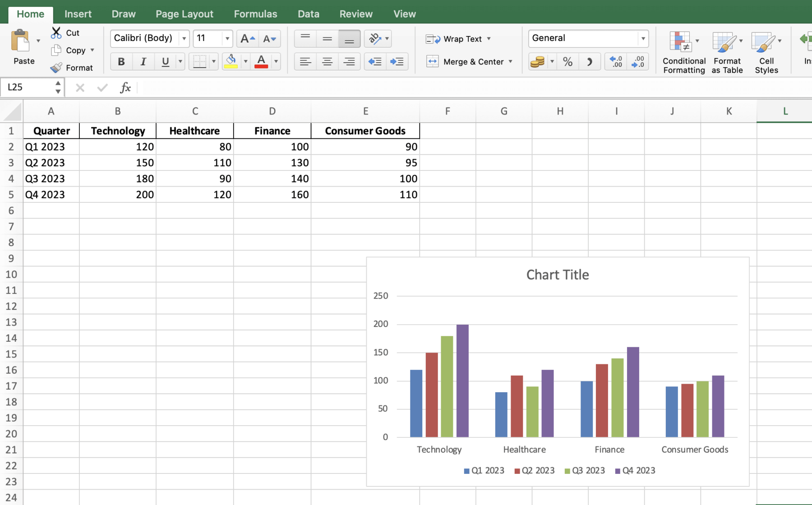The height and width of the screenshot is (505, 812).
Task: Click the red font color swatch
Action: coord(261,62)
